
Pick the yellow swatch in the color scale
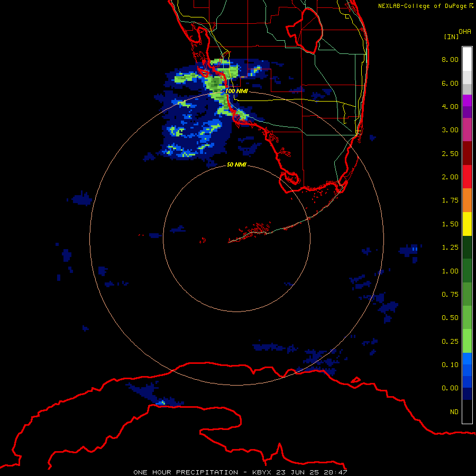click(467, 224)
